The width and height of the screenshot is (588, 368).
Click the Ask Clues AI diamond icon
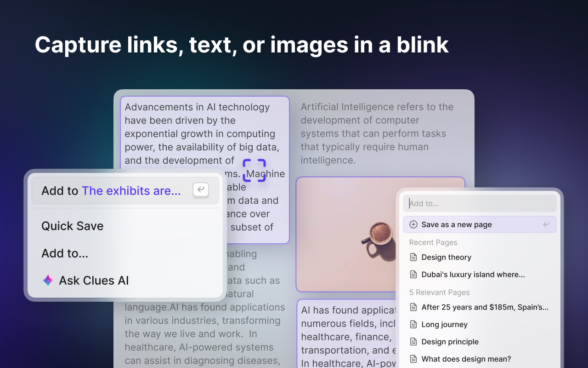pyautogui.click(x=48, y=281)
